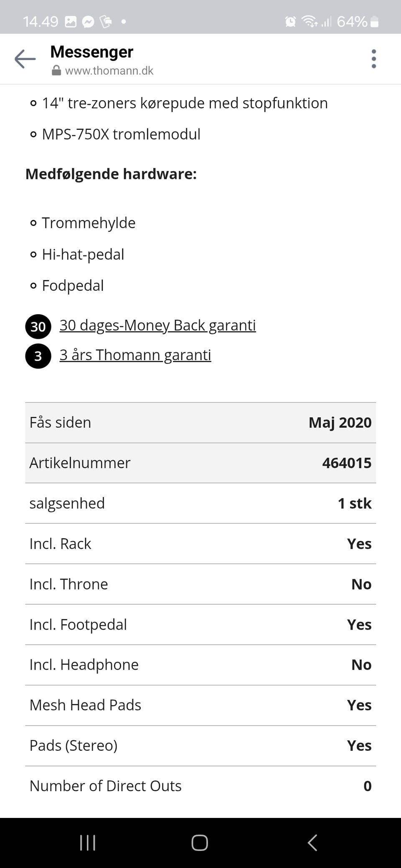Tap the battery icon in status bar
The width and height of the screenshot is (401, 868).
[x=375, y=21]
